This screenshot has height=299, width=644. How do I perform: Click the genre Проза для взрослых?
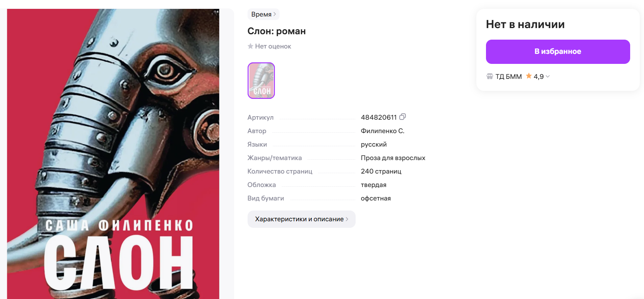pyautogui.click(x=393, y=158)
